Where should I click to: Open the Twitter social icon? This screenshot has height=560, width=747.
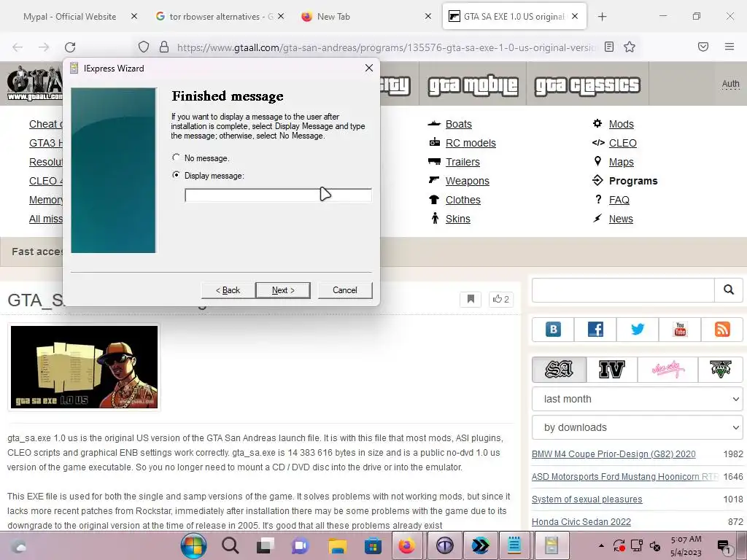pos(638,329)
